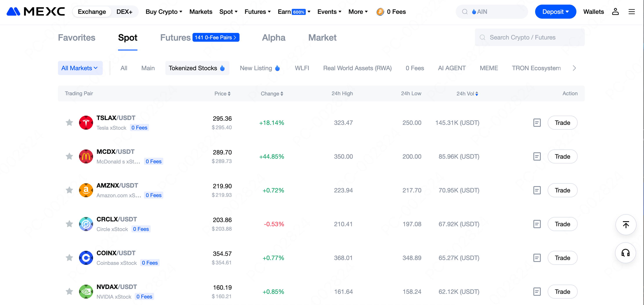Favorite the TSLAX/USDT pair star
644x305 pixels.
click(69, 123)
